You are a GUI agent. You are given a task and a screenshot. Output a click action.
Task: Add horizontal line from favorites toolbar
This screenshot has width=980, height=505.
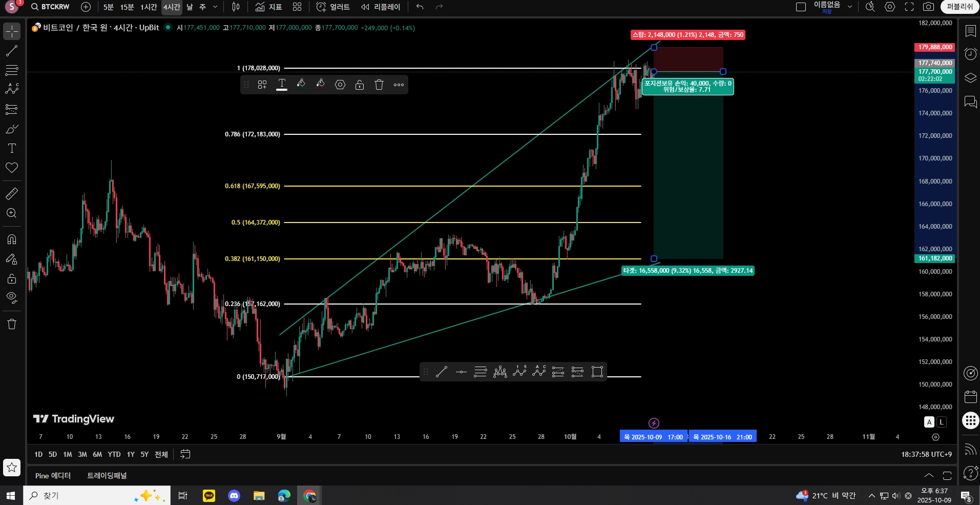(x=461, y=372)
